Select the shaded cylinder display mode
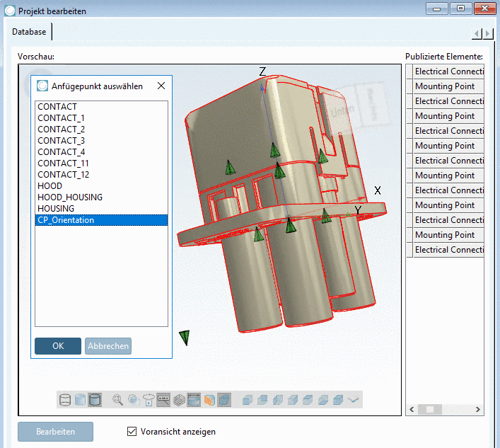The image size is (500, 448). tap(95, 400)
